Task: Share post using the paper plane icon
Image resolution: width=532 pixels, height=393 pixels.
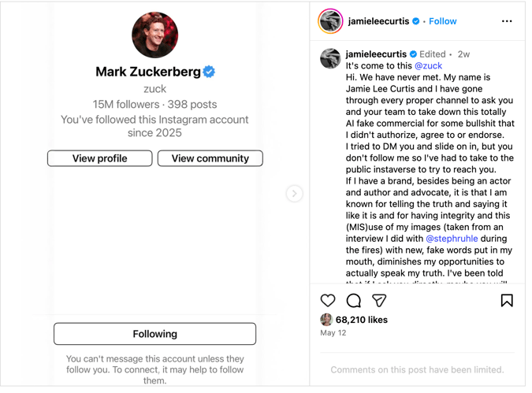Action: tap(379, 300)
